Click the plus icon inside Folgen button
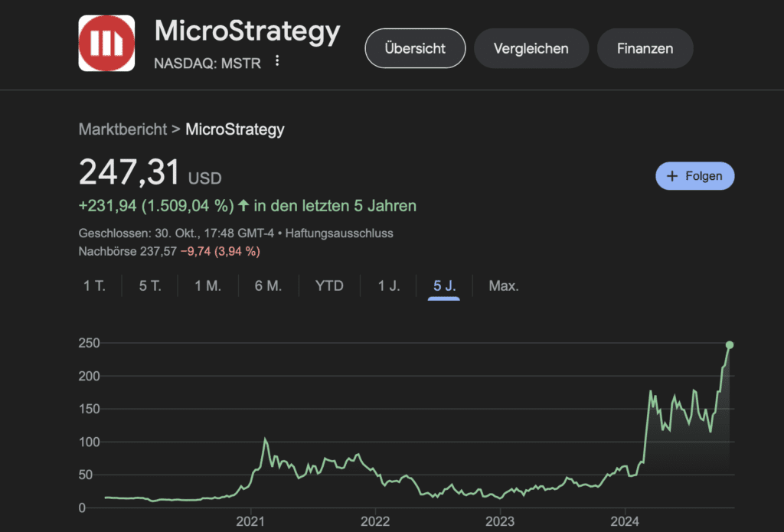Image resolution: width=784 pixels, height=532 pixels. pyautogui.click(x=672, y=176)
